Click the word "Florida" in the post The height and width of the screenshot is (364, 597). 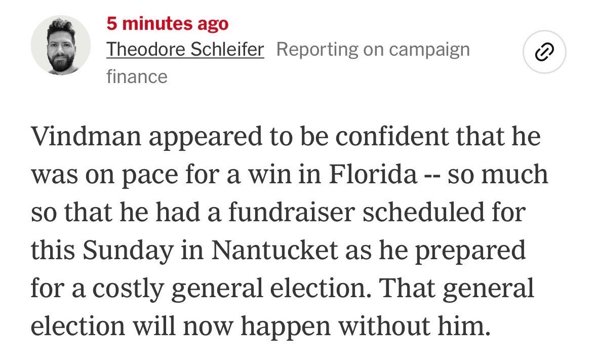coord(373,174)
